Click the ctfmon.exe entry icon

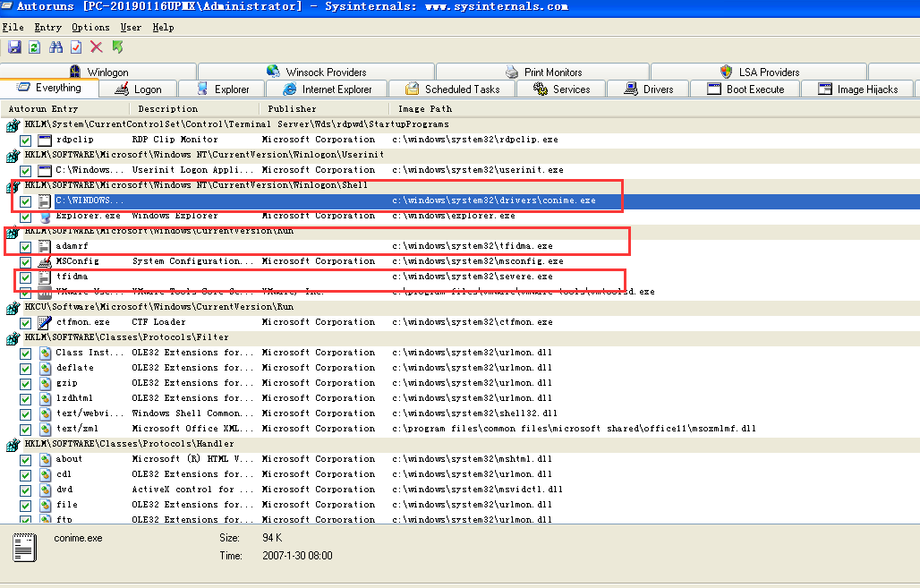45,322
